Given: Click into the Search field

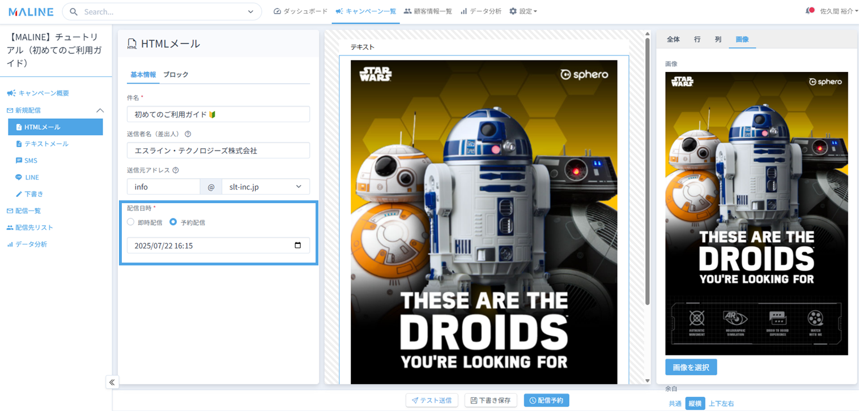Looking at the screenshot, I should (161, 11).
